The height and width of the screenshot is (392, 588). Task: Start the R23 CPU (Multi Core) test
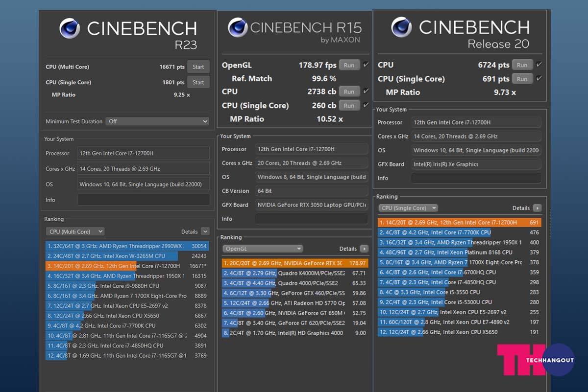(198, 67)
